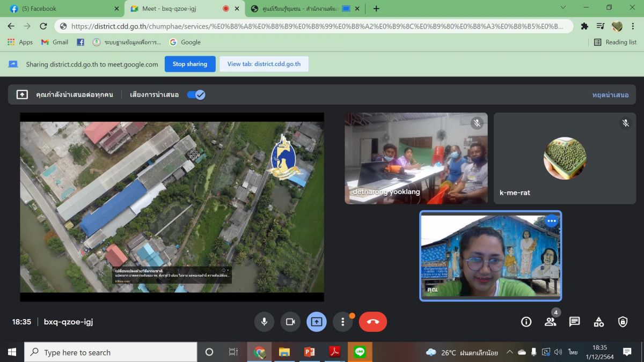Switch to the Facebook browser tab

click(x=62, y=9)
